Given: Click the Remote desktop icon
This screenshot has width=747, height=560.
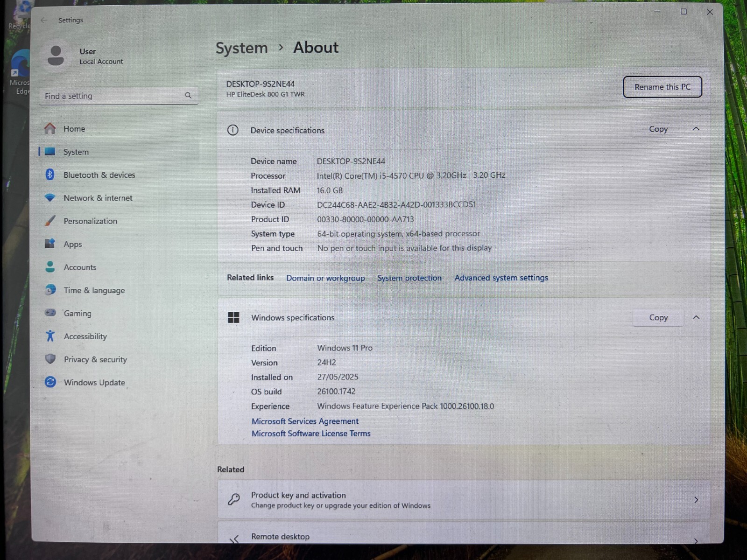Looking at the screenshot, I should [234, 539].
